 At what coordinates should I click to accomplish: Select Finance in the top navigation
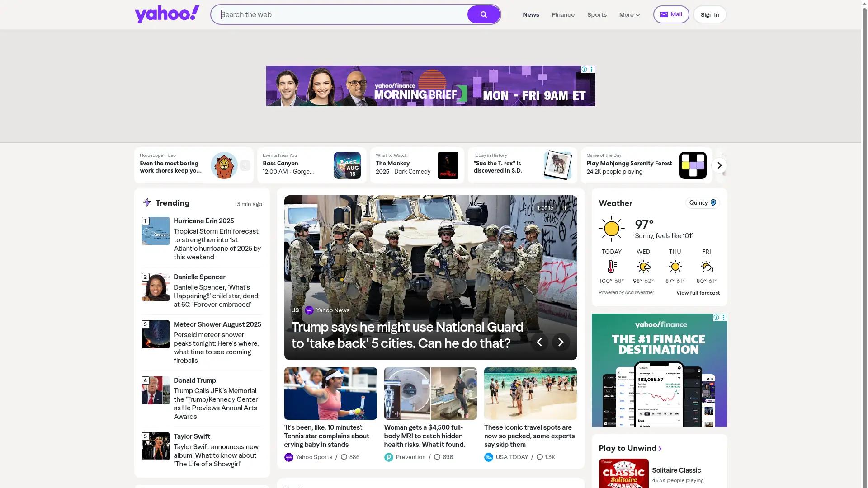(563, 14)
